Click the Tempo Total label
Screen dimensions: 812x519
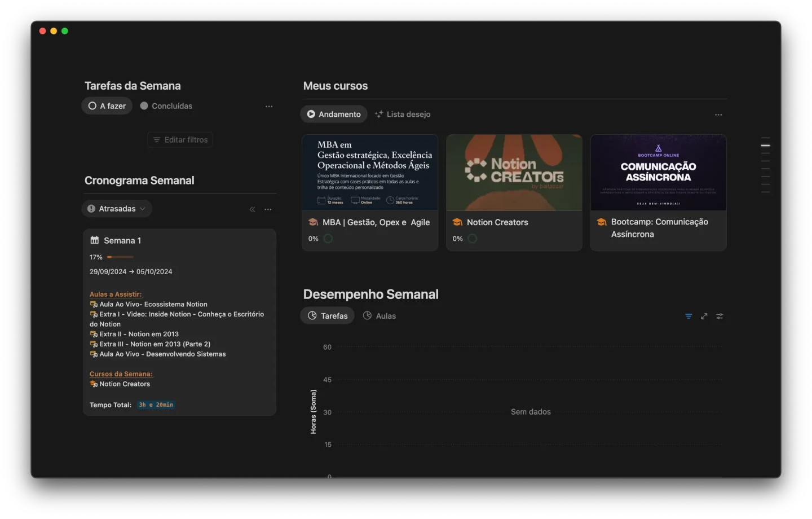pos(111,405)
